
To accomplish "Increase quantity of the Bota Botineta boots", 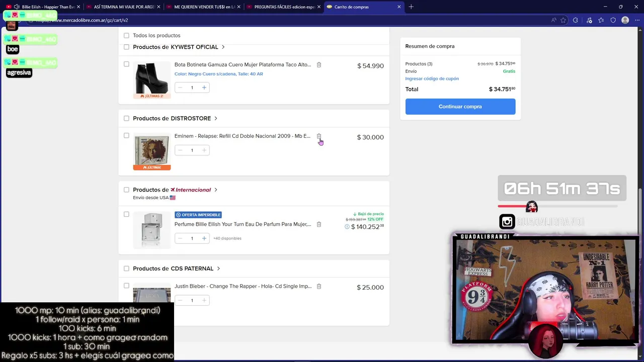I will click(204, 87).
